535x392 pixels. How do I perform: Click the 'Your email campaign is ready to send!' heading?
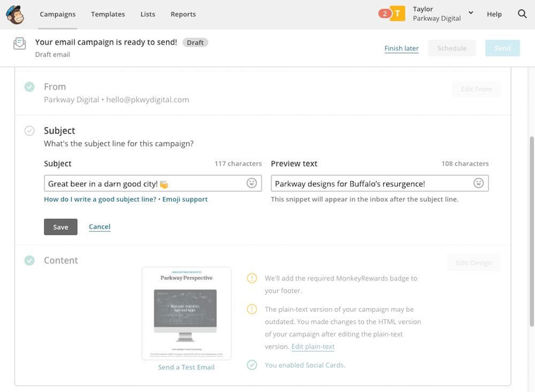click(x=106, y=42)
